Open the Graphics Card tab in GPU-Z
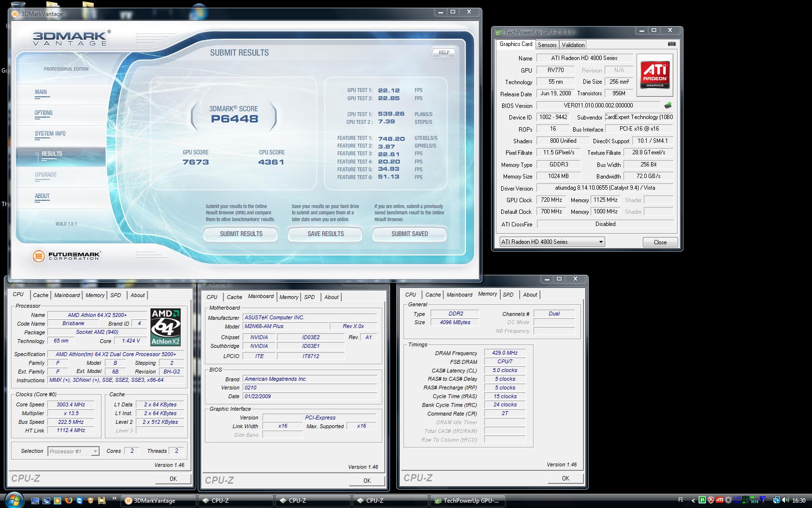Viewport: 812px width, 508px height. (516, 44)
